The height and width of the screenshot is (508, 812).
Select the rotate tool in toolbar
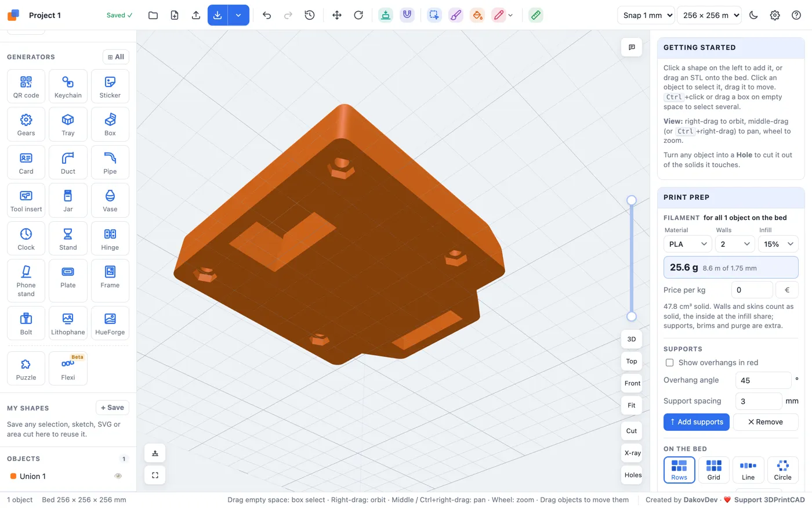pyautogui.click(x=358, y=15)
